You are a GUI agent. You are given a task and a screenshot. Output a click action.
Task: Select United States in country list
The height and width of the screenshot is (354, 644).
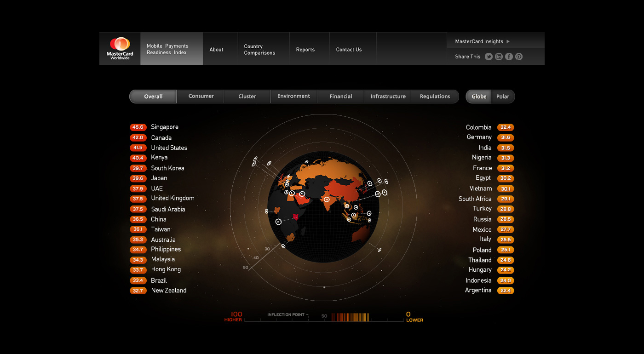pyautogui.click(x=169, y=148)
